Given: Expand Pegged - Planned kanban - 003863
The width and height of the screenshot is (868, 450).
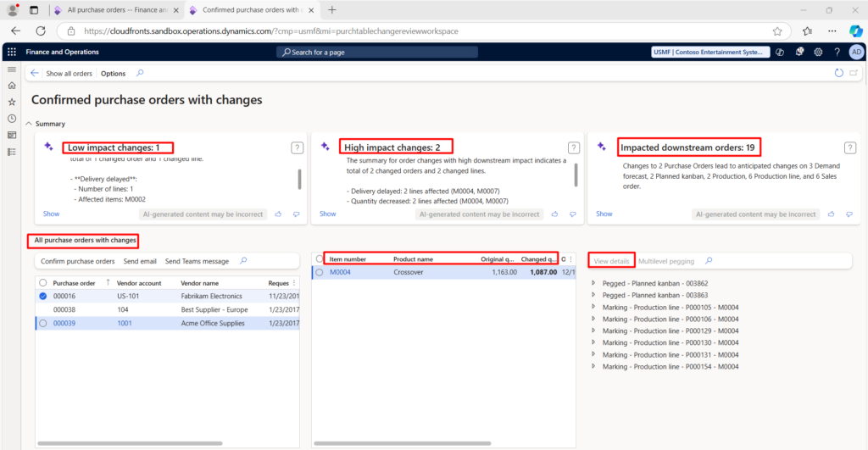Looking at the screenshot, I should 593,295.
